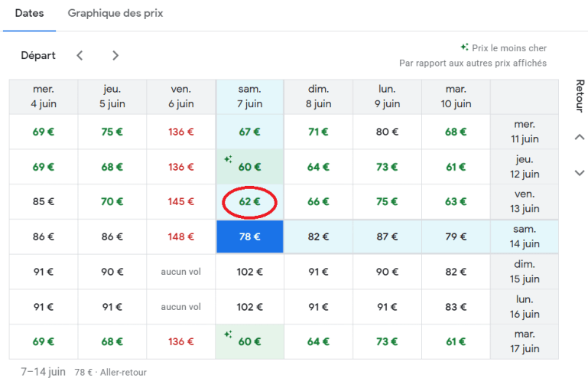Viewport: 588px width, 385px height.
Task: Choose 60 € fare returning mar. 17 juin
Action: click(x=249, y=342)
